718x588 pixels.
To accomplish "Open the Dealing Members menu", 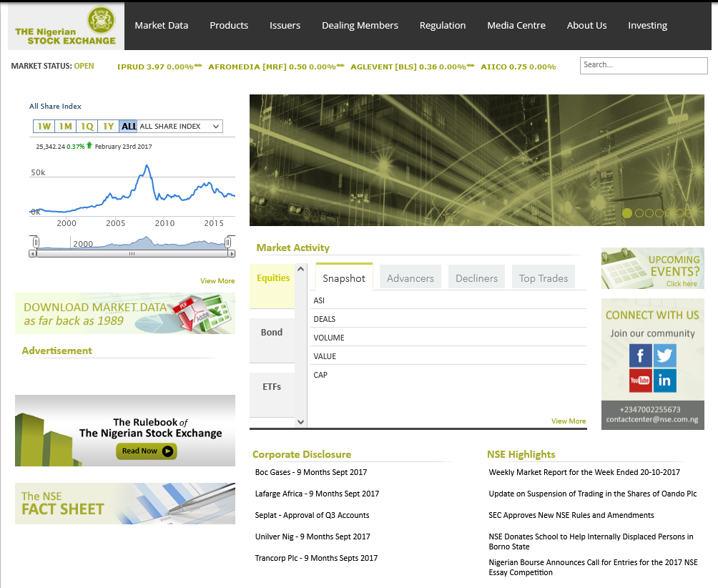I will 360,26.
